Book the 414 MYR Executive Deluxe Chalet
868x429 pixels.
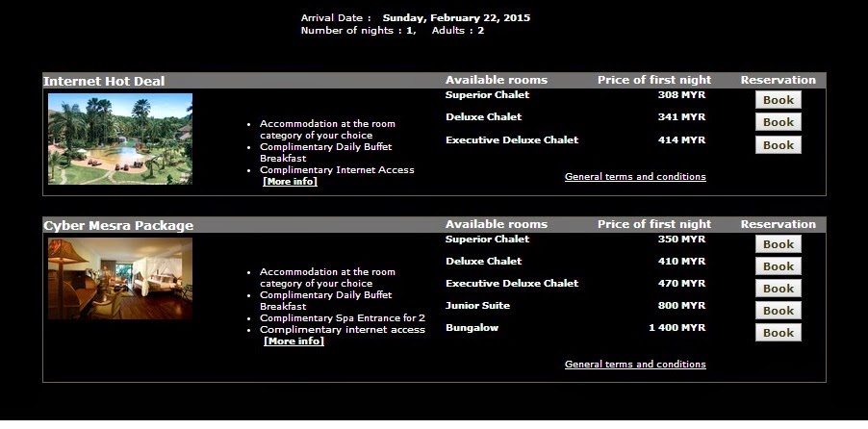778,145
